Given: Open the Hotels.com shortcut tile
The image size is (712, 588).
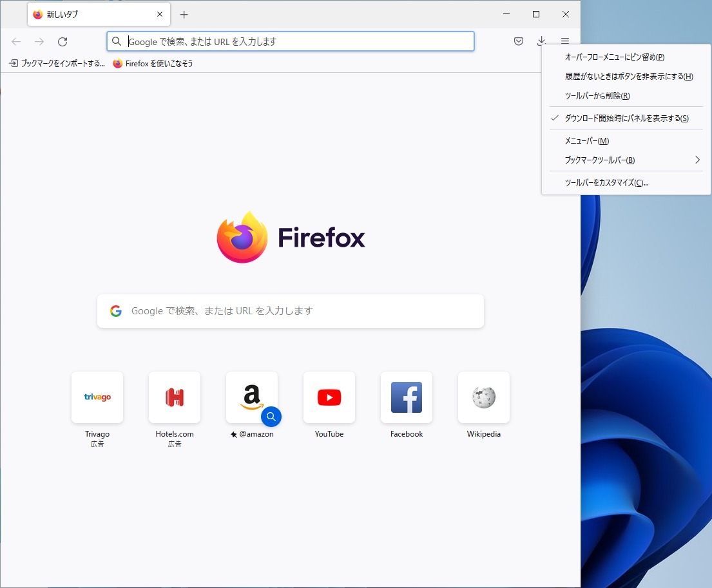Looking at the screenshot, I should pyautogui.click(x=175, y=397).
